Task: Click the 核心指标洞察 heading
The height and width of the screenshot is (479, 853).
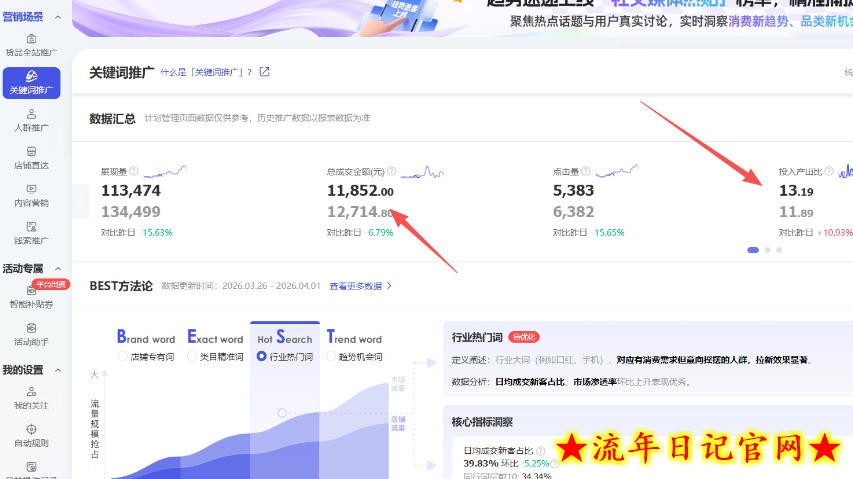Action: (x=482, y=422)
